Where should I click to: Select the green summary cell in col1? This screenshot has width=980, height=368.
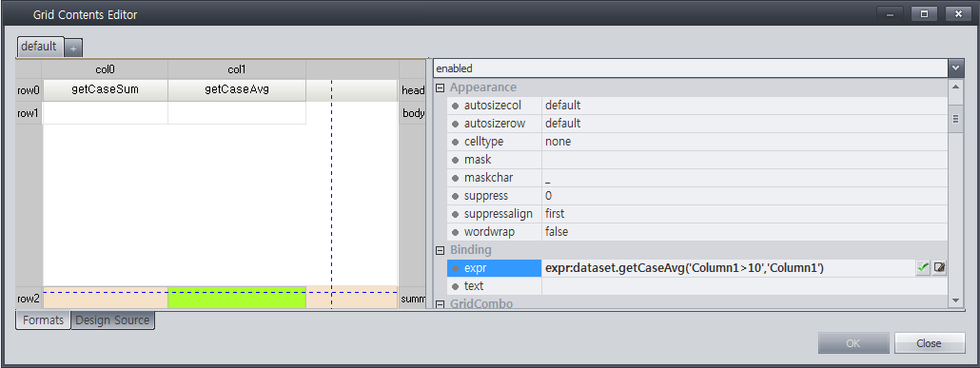point(237,298)
